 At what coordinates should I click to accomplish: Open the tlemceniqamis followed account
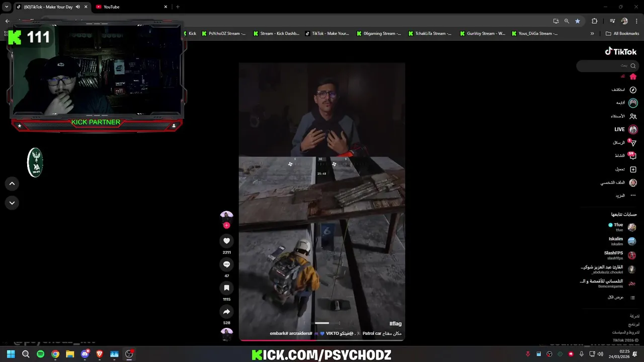(x=608, y=284)
